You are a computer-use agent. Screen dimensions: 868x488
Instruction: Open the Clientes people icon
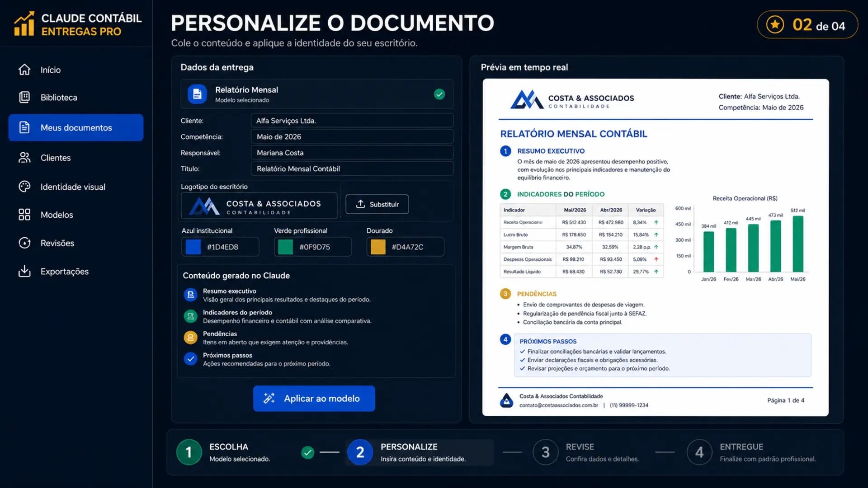pos(24,158)
